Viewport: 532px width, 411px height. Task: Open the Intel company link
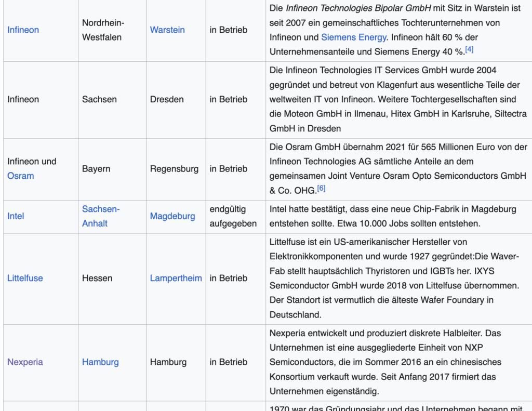point(16,216)
